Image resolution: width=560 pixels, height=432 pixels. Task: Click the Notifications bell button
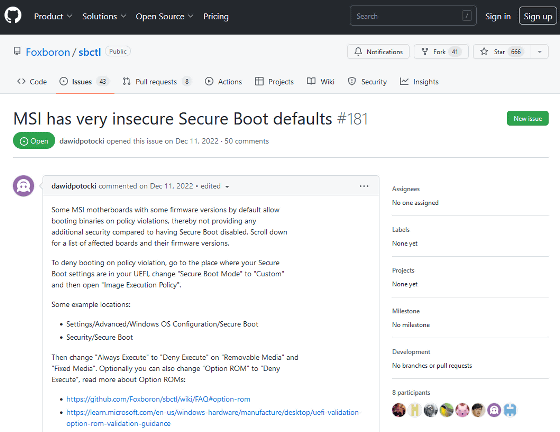(378, 52)
